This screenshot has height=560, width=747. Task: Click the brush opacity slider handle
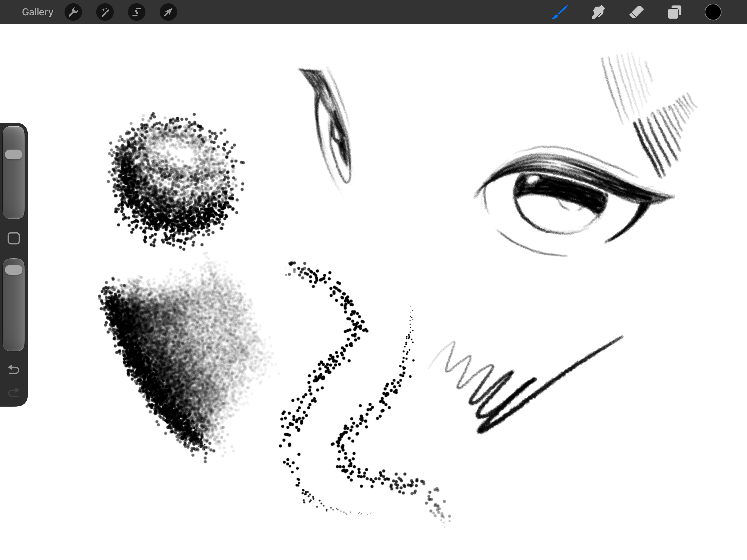(x=14, y=270)
